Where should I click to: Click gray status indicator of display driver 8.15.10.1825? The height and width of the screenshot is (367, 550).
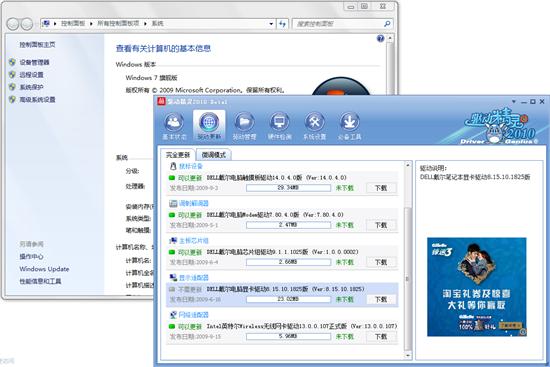point(172,289)
